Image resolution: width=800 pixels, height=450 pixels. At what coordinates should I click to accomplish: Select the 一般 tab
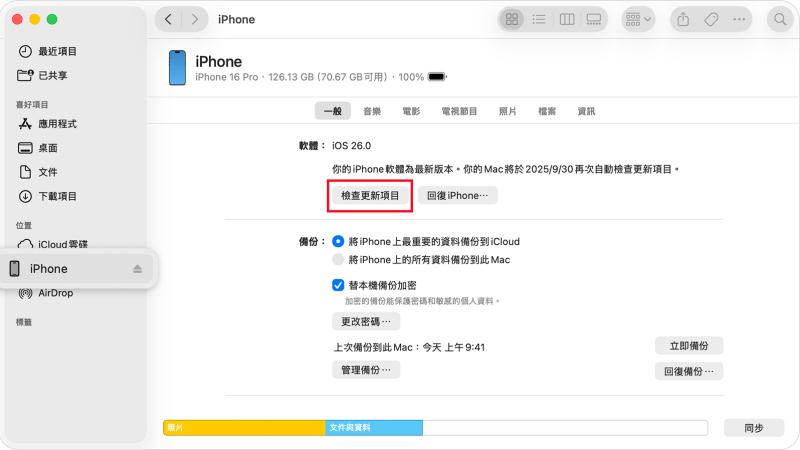tap(333, 111)
